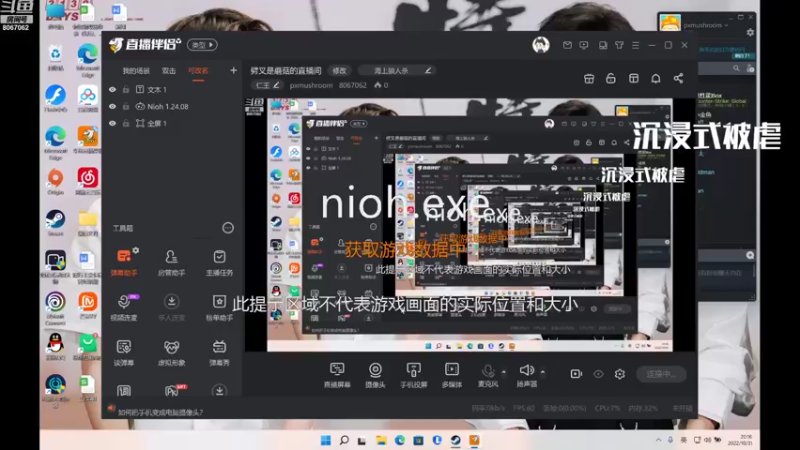Click the user avatar in the title bar
This screenshot has height=450, width=800.
point(541,45)
